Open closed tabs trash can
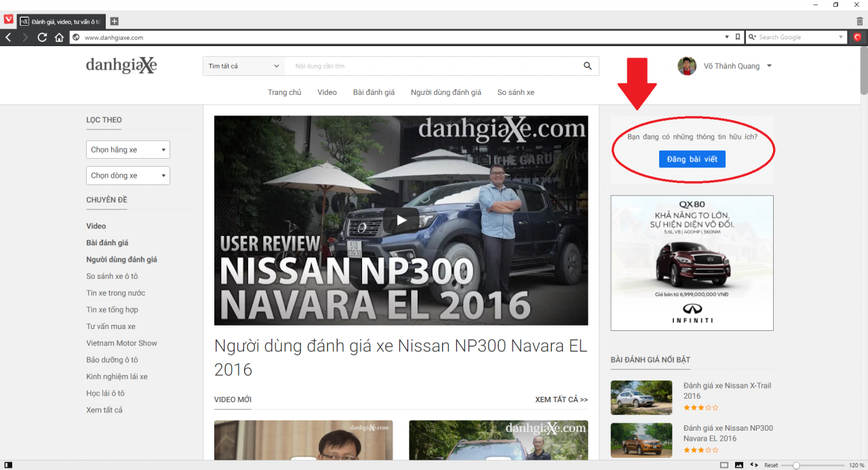Screen dimensions: 868x470 pos(860,22)
